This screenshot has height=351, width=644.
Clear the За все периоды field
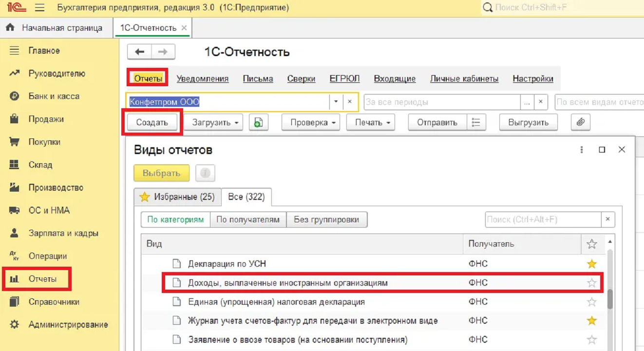(541, 102)
